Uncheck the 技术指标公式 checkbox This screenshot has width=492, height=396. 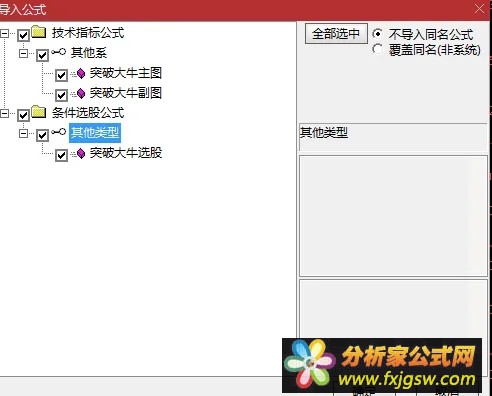point(23,35)
